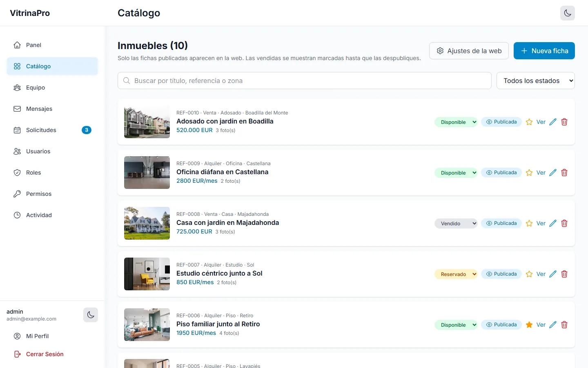Open the Oficina diáfana en Castellana photo thumbnail
The width and height of the screenshot is (588, 368).
pyautogui.click(x=147, y=173)
